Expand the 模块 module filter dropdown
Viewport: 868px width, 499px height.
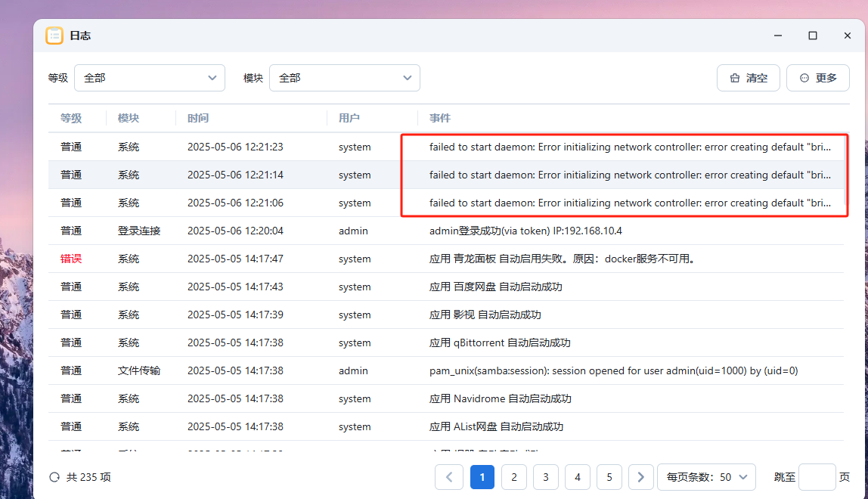(345, 78)
